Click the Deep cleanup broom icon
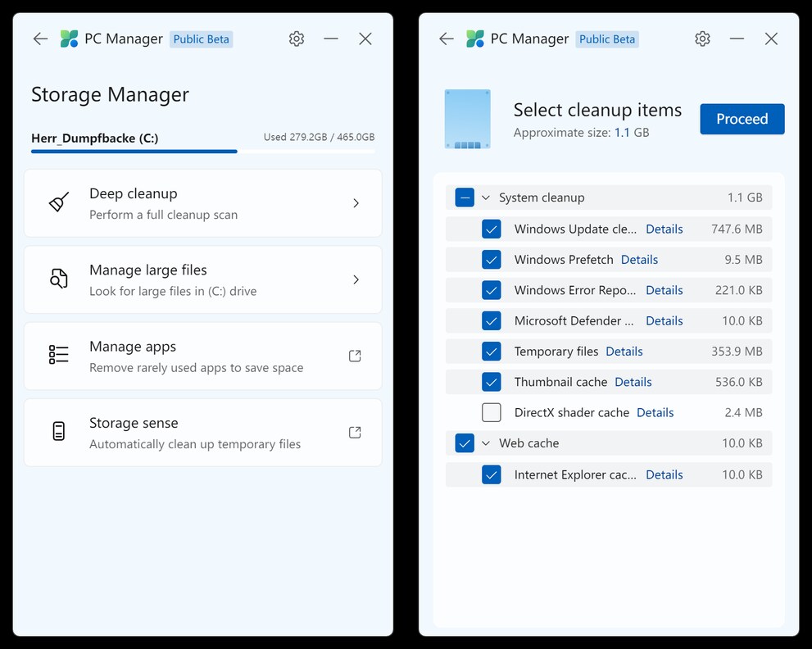Viewport: 812px width, 649px height. click(x=59, y=202)
